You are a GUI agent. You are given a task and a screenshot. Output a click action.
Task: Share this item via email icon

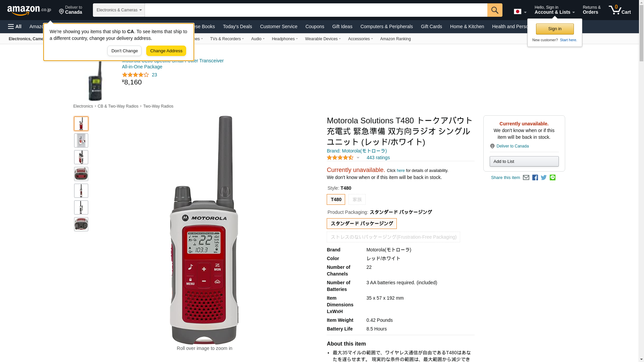click(x=526, y=178)
